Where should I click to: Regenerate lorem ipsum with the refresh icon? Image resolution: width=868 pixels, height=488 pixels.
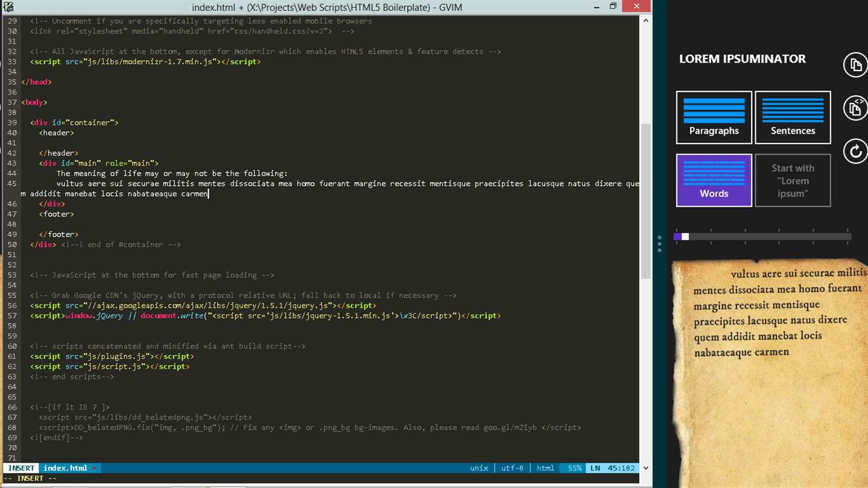coord(855,151)
